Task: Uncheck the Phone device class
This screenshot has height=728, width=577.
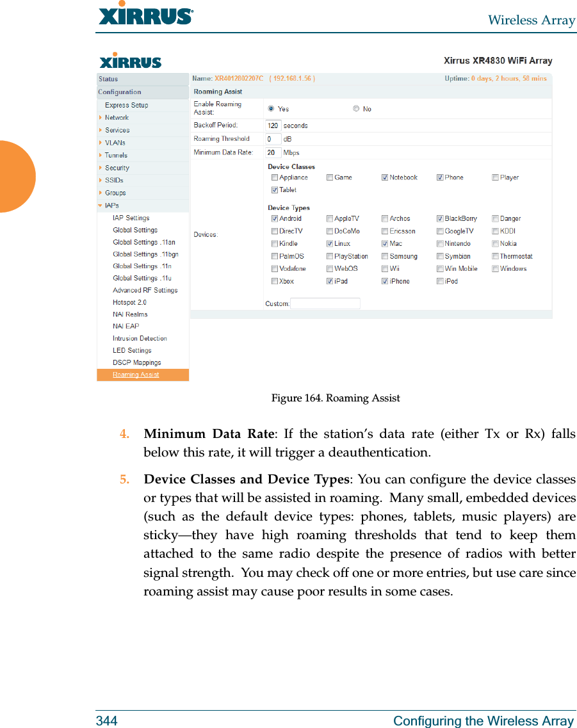Action: [x=440, y=177]
